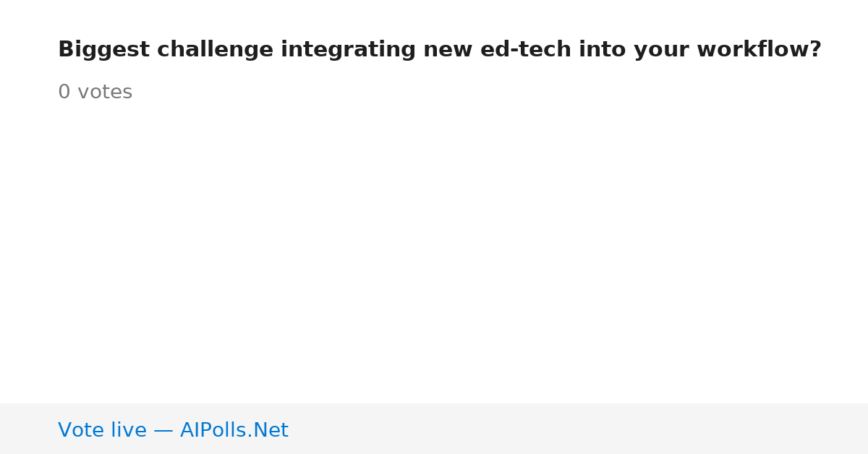Click the digit 0 in the vote count
The width and height of the screenshot is (868, 454).
(64, 93)
